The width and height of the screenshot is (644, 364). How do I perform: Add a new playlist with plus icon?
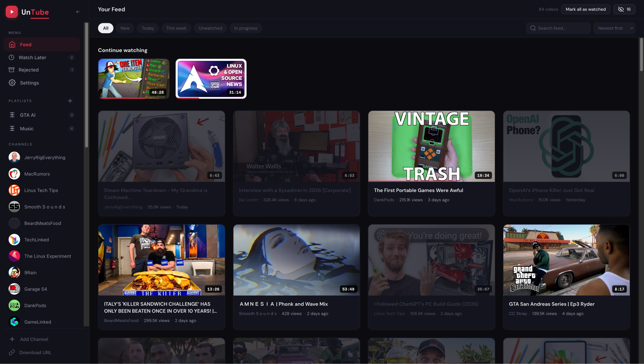tap(70, 101)
